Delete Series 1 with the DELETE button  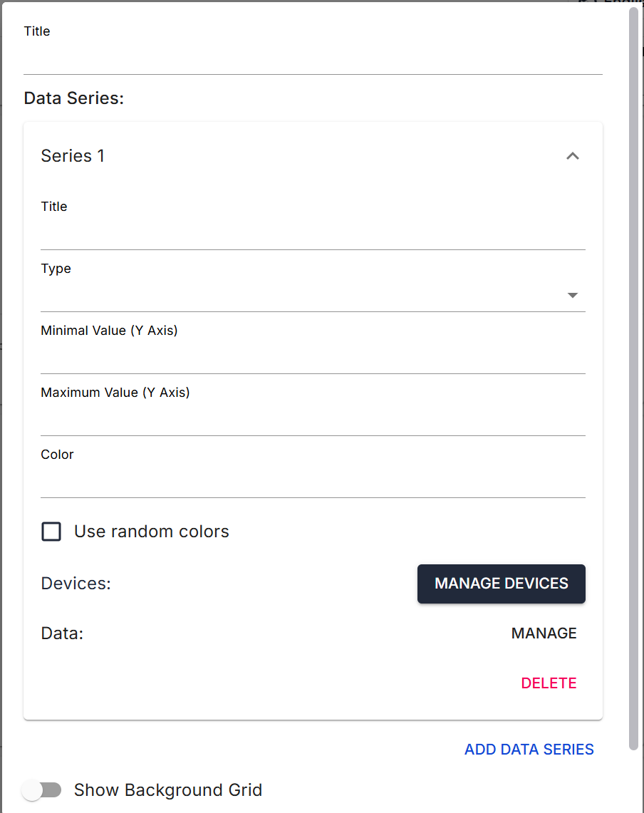(549, 683)
